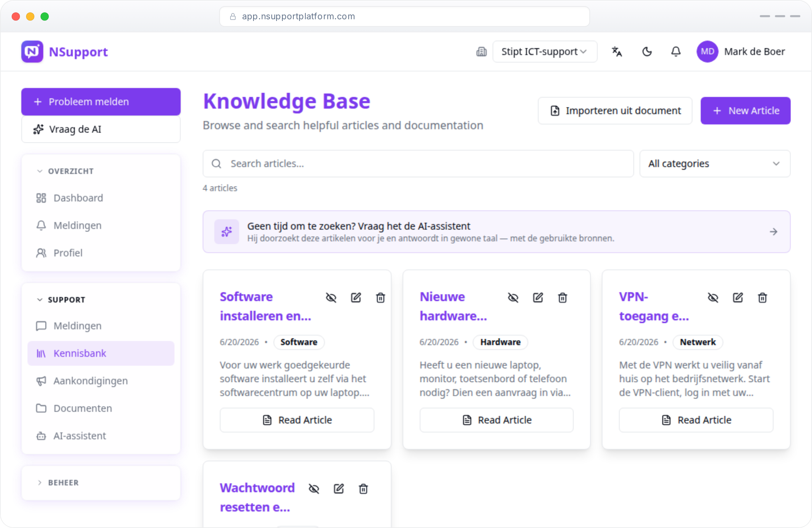Open the VPN-toegang e... title
This screenshot has width=812, height=528.
click(x=654, y=307)
